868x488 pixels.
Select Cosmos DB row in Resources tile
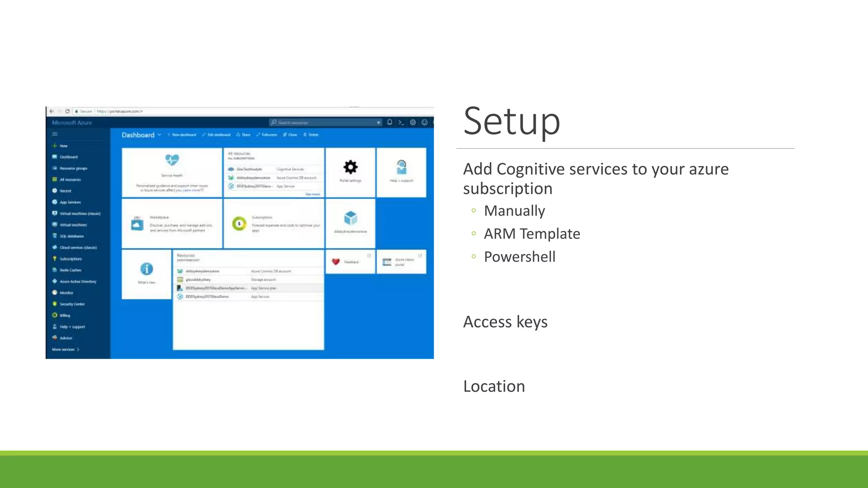click(x=249, y=271)
